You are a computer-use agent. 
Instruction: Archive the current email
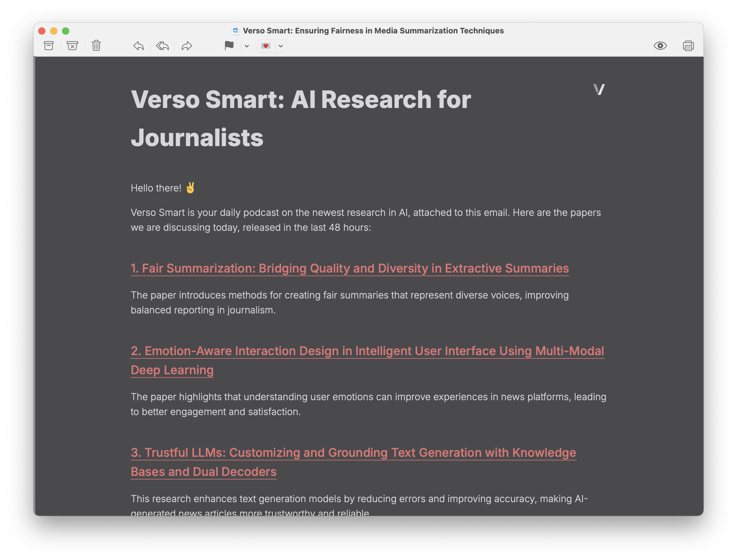click(48, 46)
